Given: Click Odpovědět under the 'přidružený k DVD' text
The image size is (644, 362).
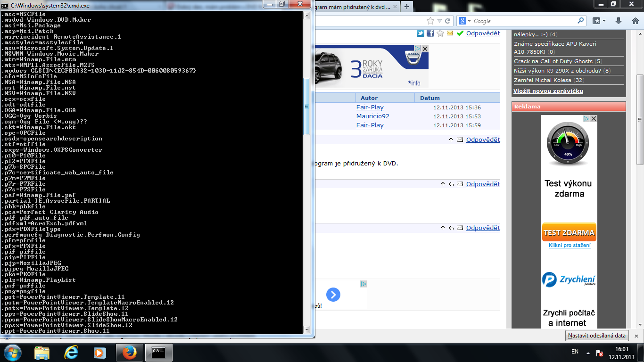Looking at the screenshot, I should tap(483, 184).
